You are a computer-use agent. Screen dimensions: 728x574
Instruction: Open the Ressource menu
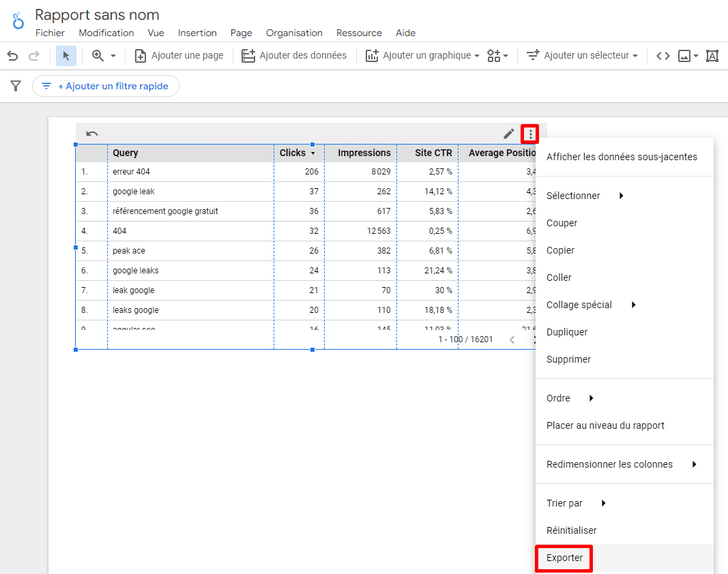click(359, 33)
